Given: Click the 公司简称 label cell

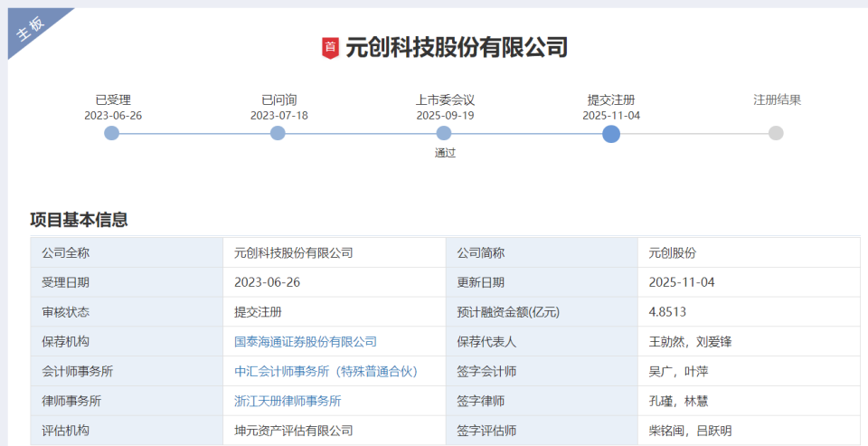Looking at the screenshot, I should (x=542, y=252).
